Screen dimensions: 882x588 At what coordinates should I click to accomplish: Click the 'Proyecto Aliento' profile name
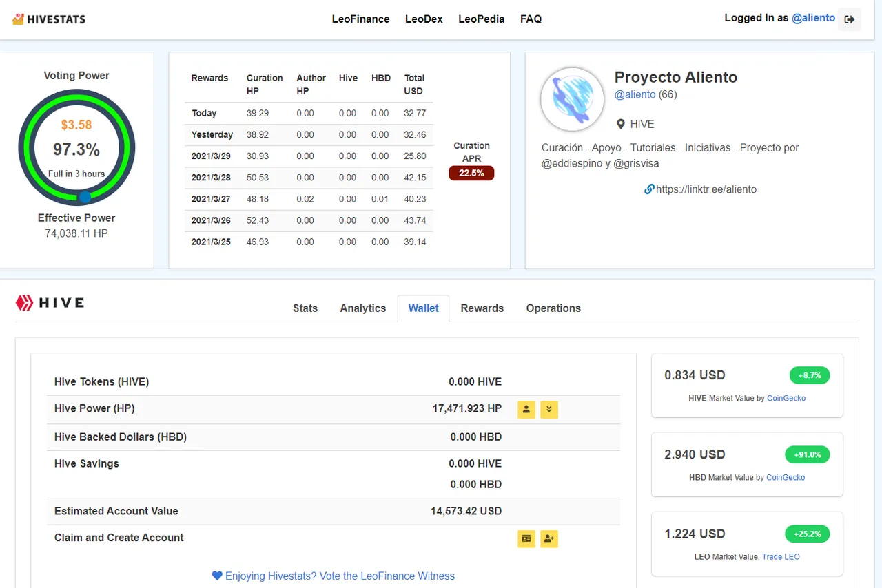(x=676, y=77)
